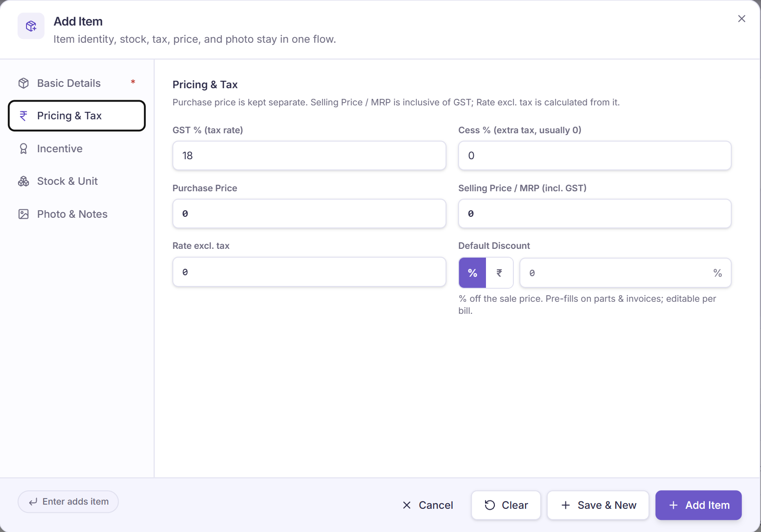Click the red required asterisk on Basic Details
The height and width of the screenshot is (532, 761).
[133, 82]
